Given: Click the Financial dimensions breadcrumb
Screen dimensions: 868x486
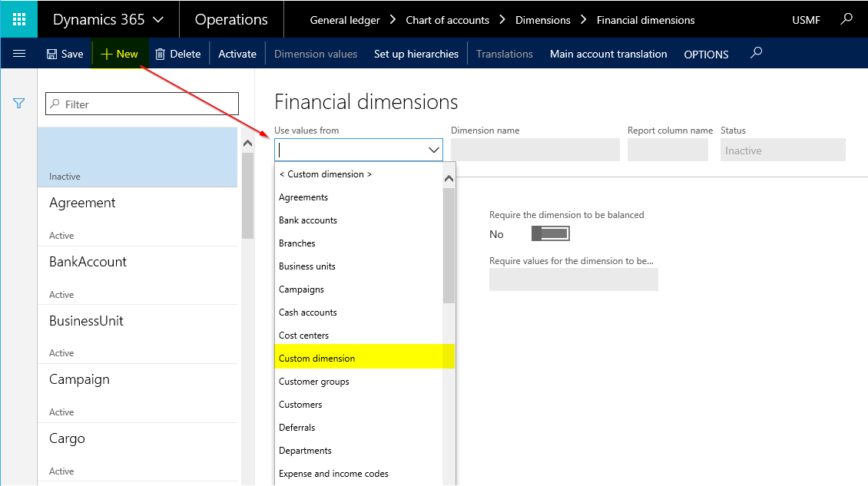Looking at the screenshot, I should pyautogui.click(x=645, y=20).
